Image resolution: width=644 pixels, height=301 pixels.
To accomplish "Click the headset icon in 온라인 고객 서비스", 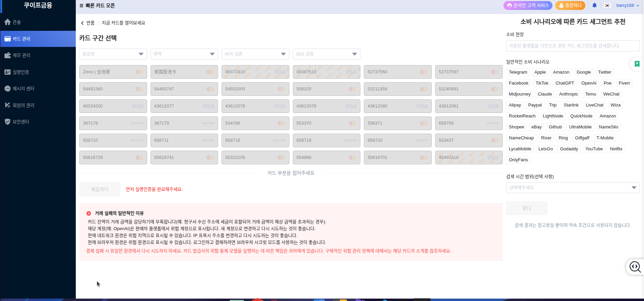I will pos(510,5).
